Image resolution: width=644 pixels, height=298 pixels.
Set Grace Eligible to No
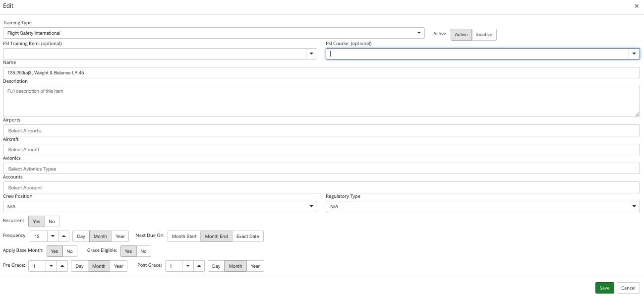click(143, 251)
